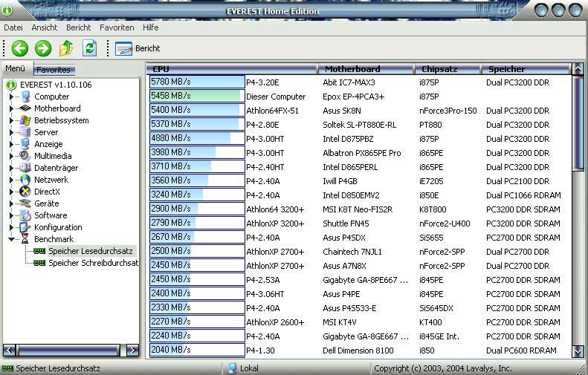This screenshot has height=375, width=588.
Task: Click the tree panel's scroll-right arrow
Action: point(132,350)
